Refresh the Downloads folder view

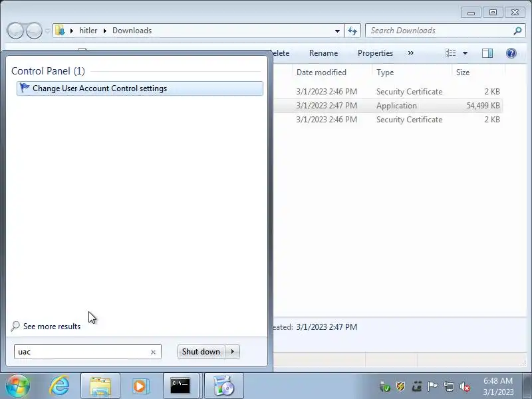[x=352, y=31]
